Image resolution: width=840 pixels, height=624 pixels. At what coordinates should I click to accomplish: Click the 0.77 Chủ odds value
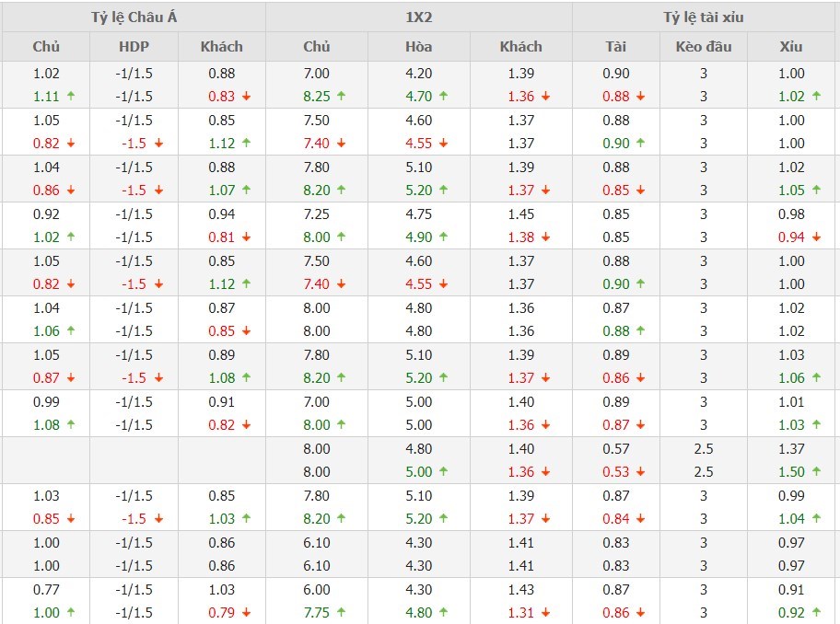(x=46, y=590)
